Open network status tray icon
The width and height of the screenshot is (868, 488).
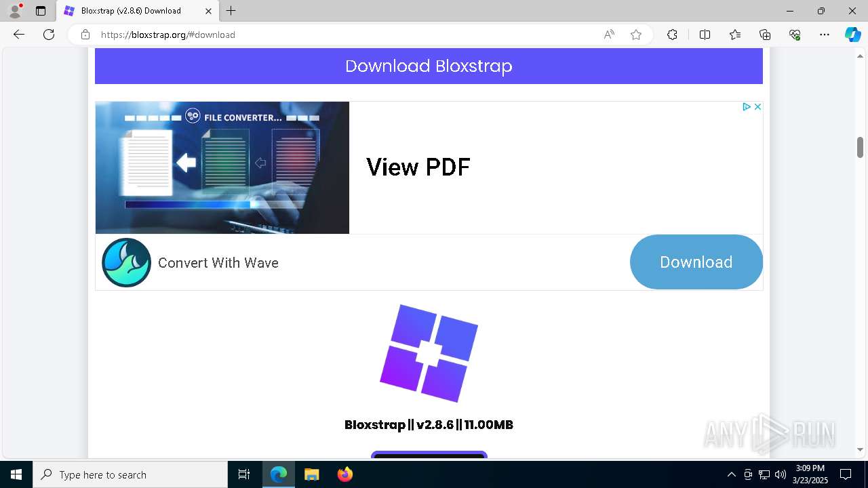tap(764, 474)
